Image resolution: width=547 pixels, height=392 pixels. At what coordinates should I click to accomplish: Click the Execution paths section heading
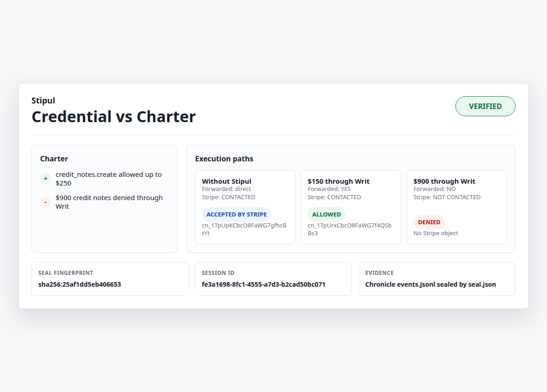[224, 159]
